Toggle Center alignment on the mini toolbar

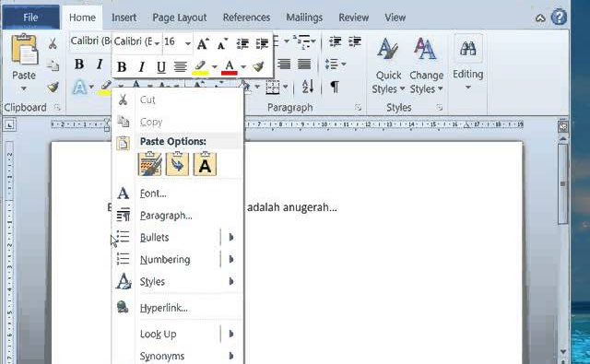click(181, 67)
